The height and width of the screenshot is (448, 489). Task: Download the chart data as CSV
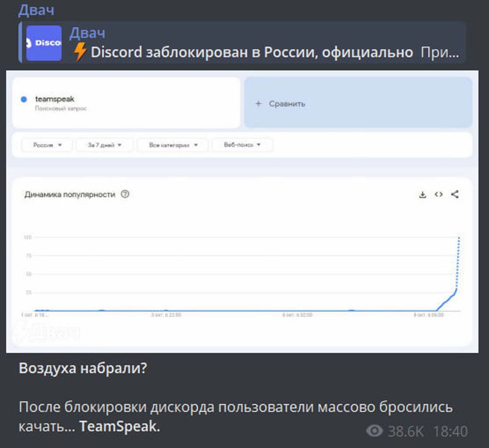tap(423, 194)
